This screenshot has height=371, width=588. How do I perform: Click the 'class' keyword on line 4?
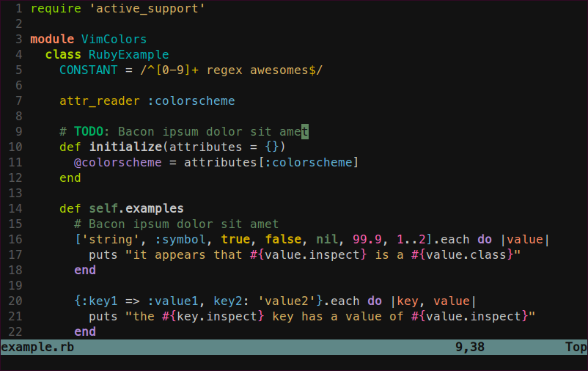click(63, 54)
